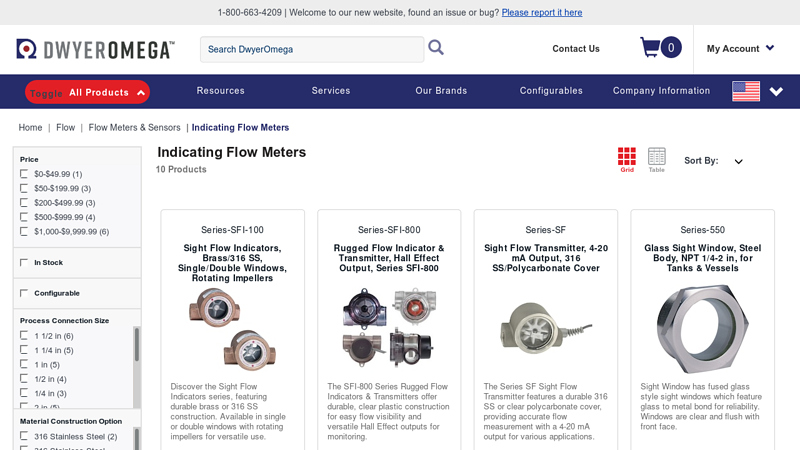This screenshot has width=800, height=450.
Task: Expand the My Account dropdown
Action: (740, 48)
